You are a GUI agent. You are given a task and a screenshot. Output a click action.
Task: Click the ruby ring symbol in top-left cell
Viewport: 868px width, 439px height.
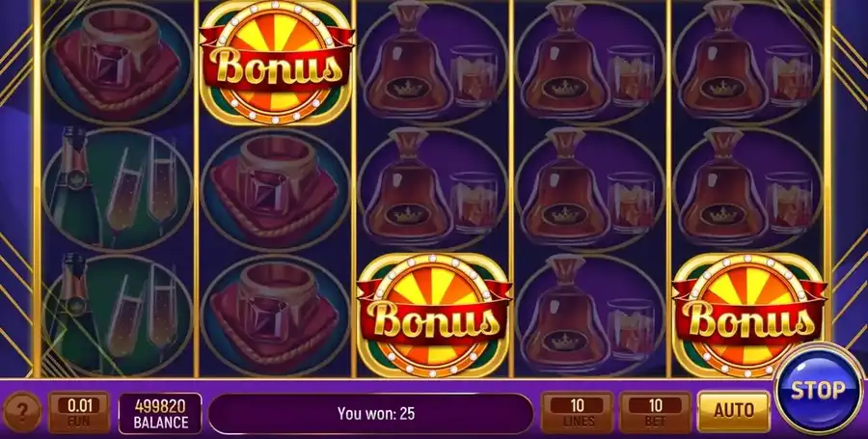click(x=117, y=63)
